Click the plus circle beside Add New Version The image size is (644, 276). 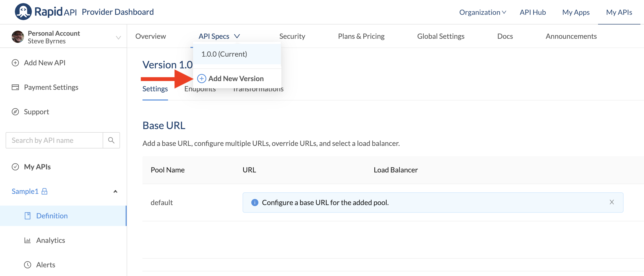tap(202, 79)
